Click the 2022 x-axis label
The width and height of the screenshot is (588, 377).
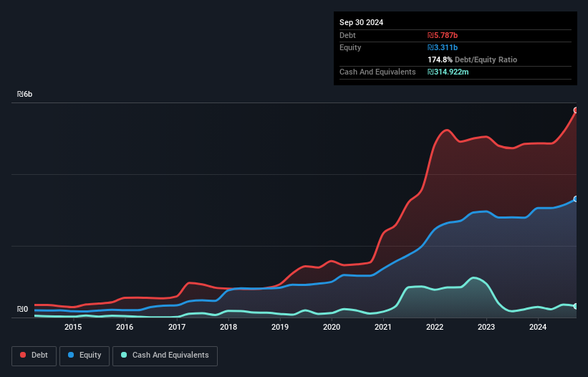coord(435,327)
